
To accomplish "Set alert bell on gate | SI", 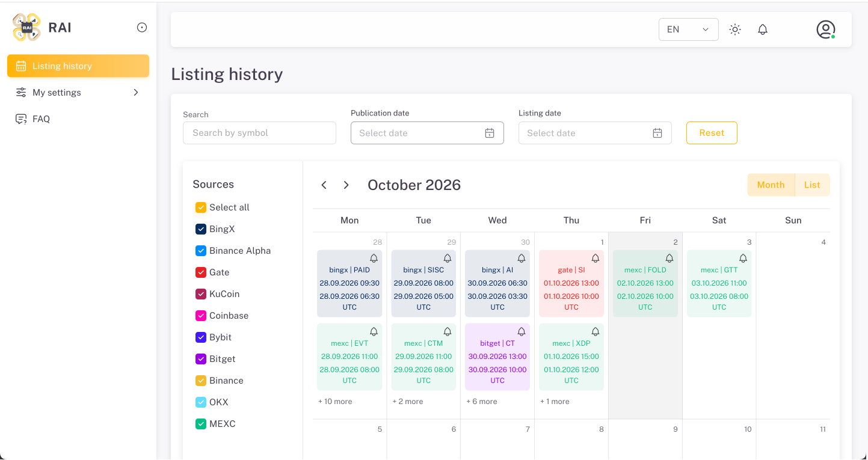I will [596, 258].
